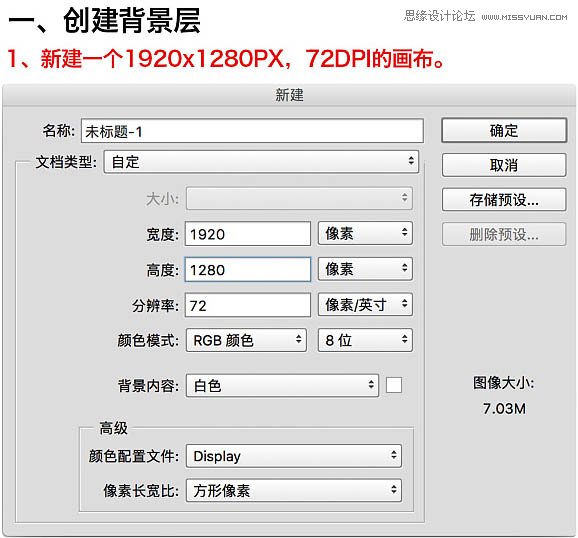
Task: Open the 颜色模式 dropdown showing RGB 颜色
Action: (x=246, y=340)
